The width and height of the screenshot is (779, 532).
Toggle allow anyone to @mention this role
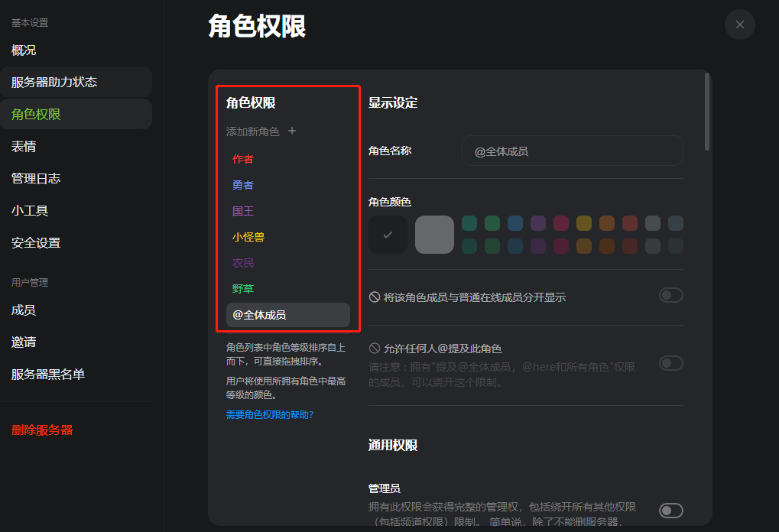[670, 363]
